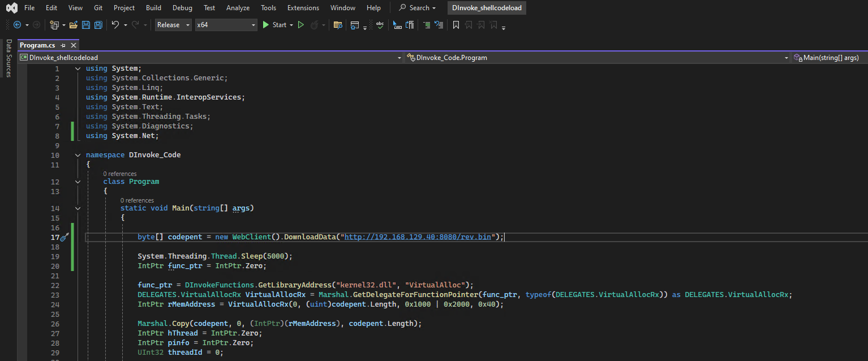Open the New Project dropdown arrow
This screenshot has width=868, height=361.
point(63,25)
